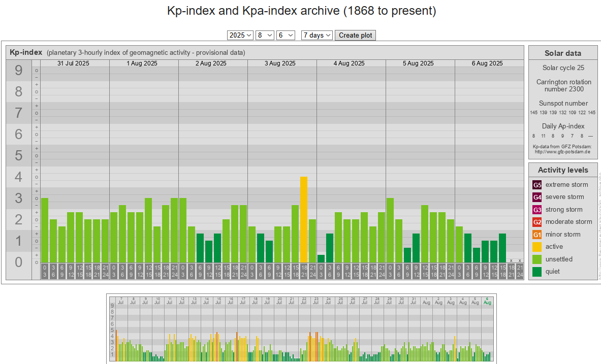Select the G2 moderate storm badge

(x=537, y=222)
